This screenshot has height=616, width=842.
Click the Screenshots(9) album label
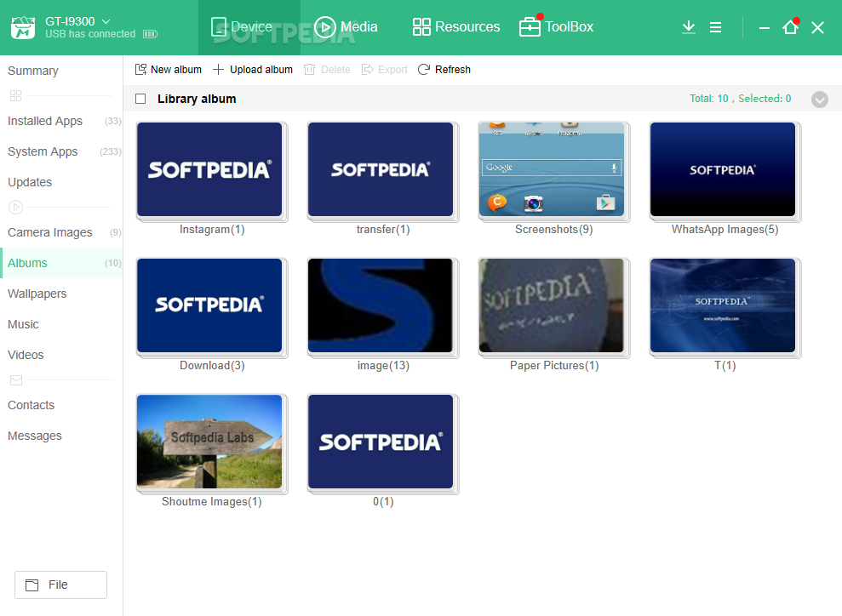pyautogui.click(x=554, y=230)
